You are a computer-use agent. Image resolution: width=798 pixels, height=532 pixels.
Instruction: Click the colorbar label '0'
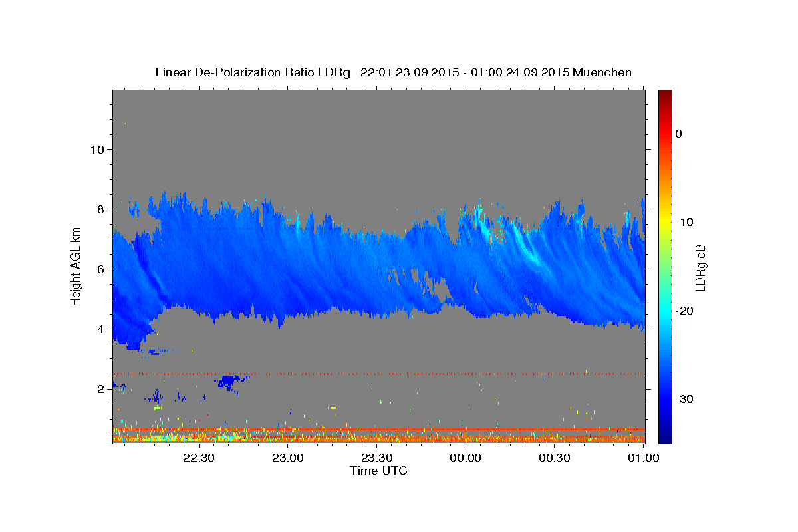(x=678, y=134)
